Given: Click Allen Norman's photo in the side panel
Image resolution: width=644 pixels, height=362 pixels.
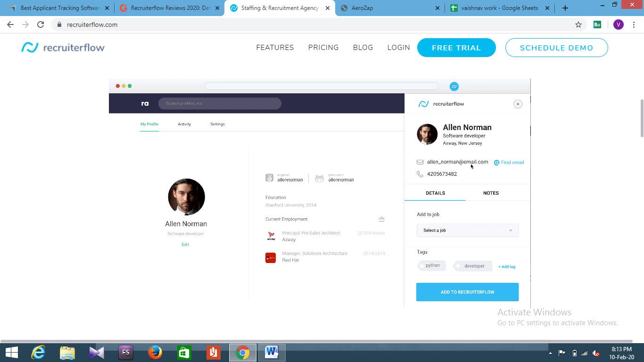Looking at the screenshot, I should (x=427, y=134).
